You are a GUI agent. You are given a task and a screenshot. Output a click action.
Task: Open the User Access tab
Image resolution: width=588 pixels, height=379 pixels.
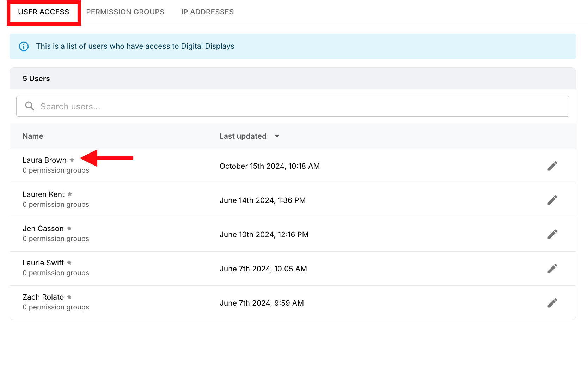pos(44,12)
